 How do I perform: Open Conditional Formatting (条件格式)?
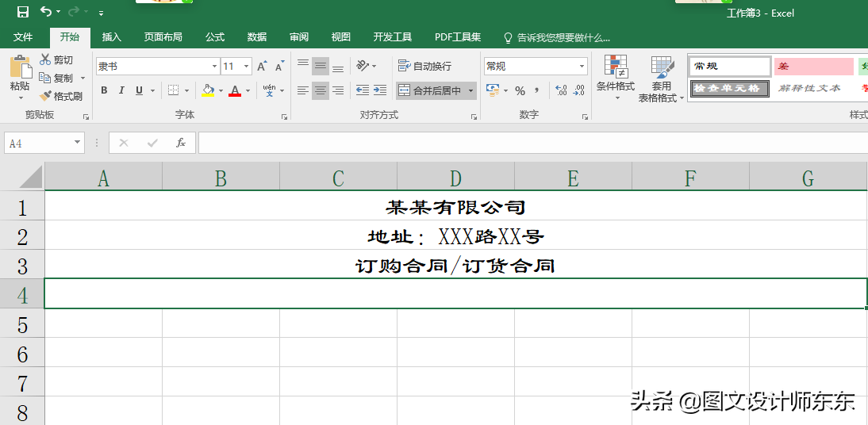pos(615,78)
